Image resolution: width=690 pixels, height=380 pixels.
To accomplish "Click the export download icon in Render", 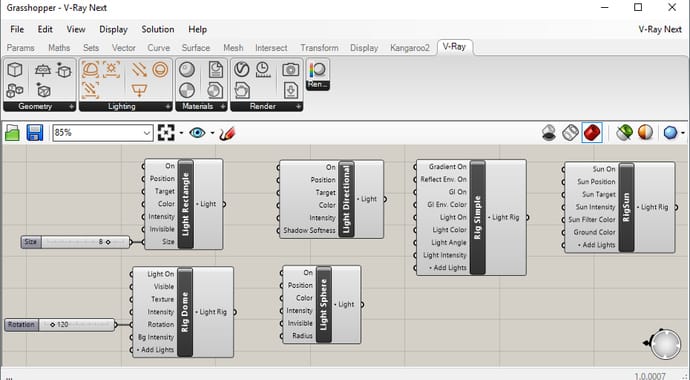I will click(x=290, y=91).
